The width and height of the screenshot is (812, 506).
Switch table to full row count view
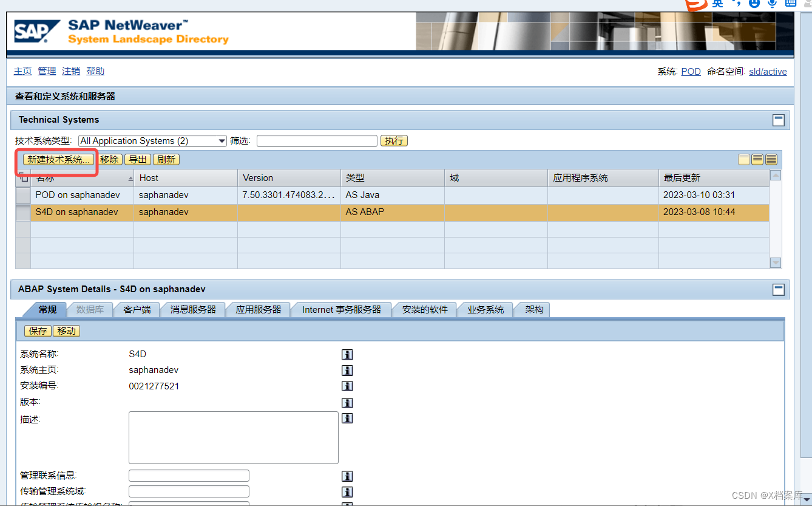771,160
